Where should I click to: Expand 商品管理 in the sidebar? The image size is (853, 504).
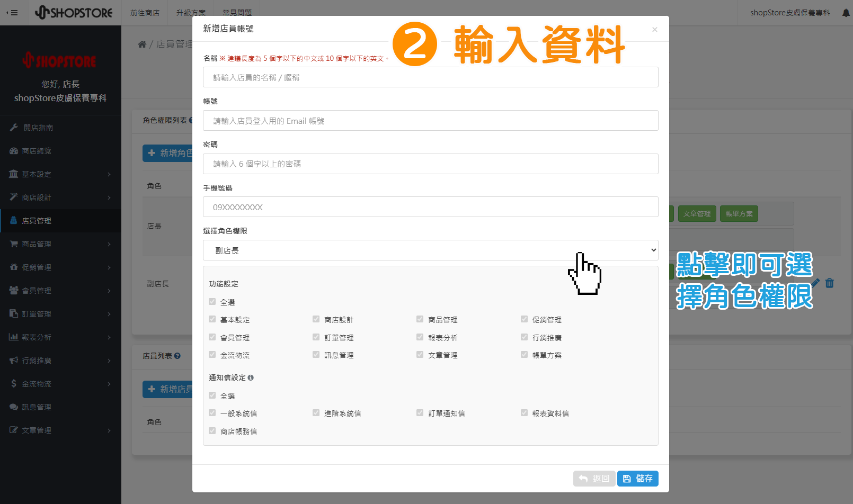60,244
